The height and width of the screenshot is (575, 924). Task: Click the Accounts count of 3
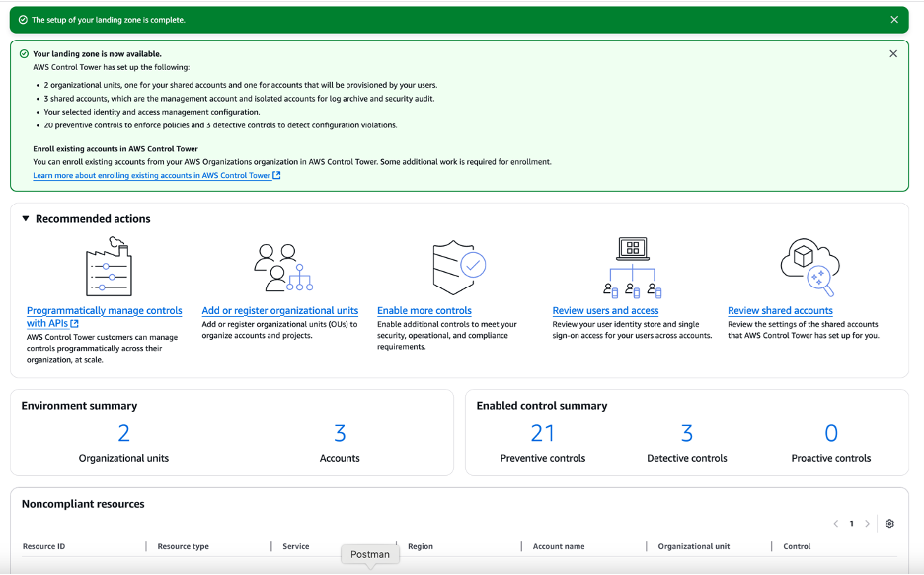point(340,433)
